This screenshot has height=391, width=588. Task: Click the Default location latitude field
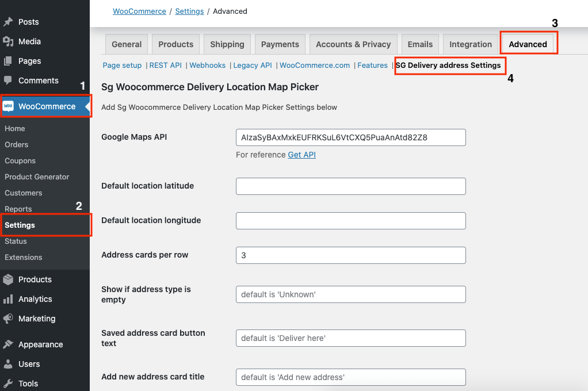click(351, 186)
